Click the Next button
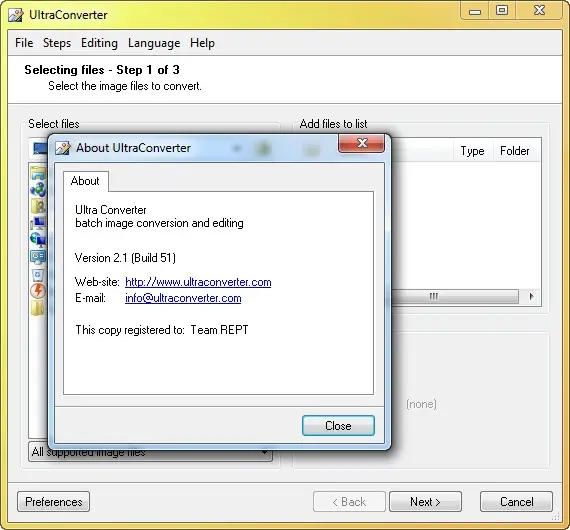 click(425, 502)
